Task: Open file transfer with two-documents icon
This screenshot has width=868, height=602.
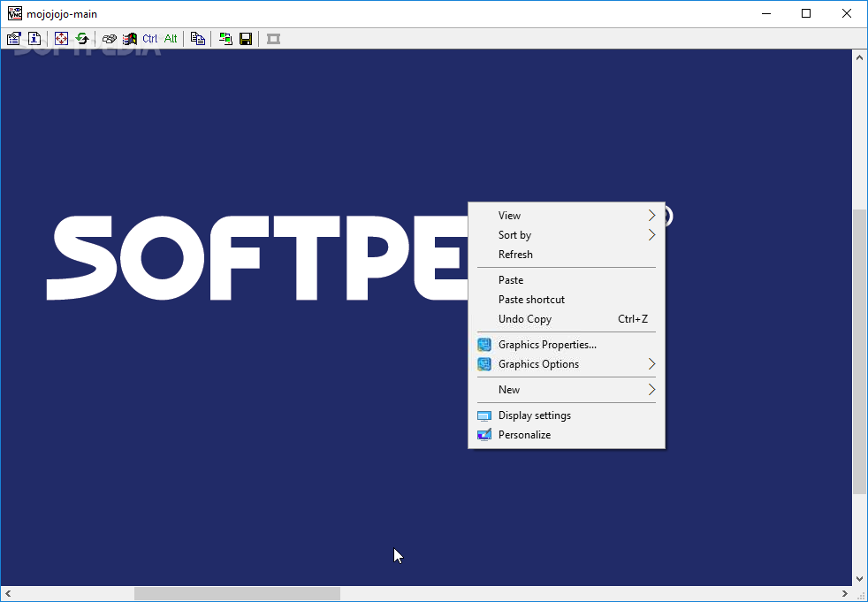Action: tap(198, 39)
